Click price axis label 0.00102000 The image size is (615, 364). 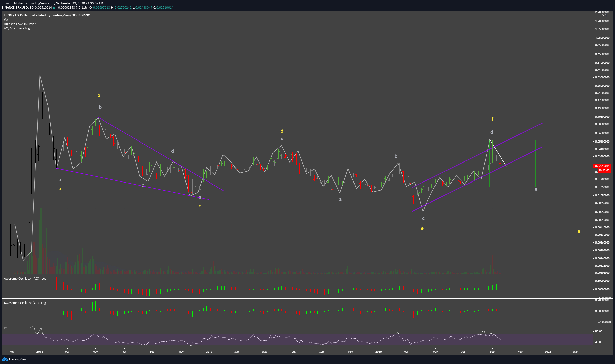tap(602, 273)
